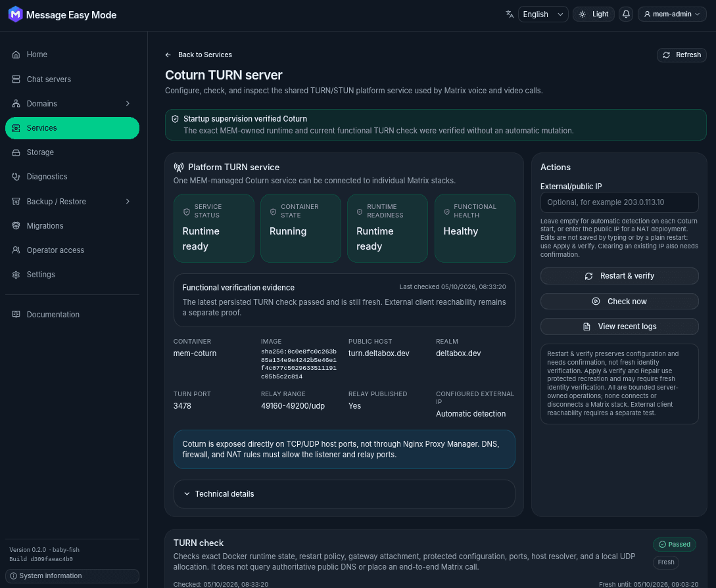The width and height of the screenshot is (716, 588).
Task: Click the Diagnostics stethoscope icon
Action: pyautogui.click(x=16, y=177)
